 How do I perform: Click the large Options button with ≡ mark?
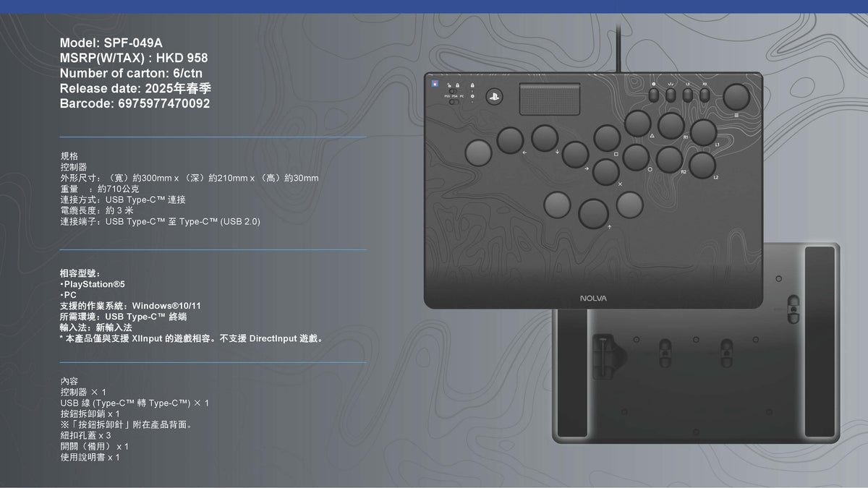(x=736, y=96)
